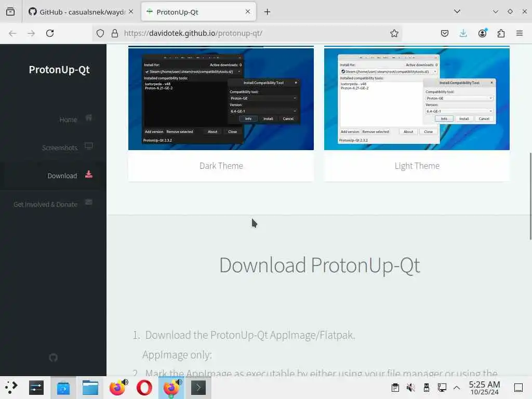Open the Firefox View icon

click(x=10, y=12)
